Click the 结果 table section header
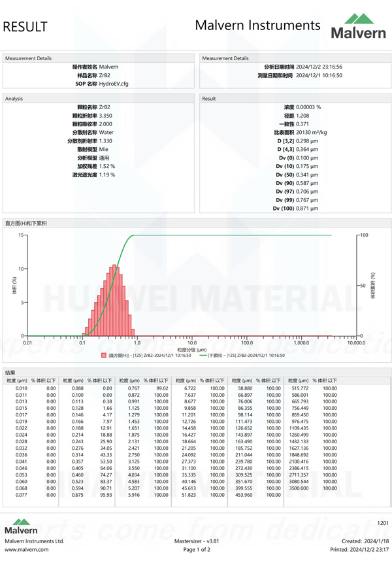This screenshot has width=392, height=572. 10,372
